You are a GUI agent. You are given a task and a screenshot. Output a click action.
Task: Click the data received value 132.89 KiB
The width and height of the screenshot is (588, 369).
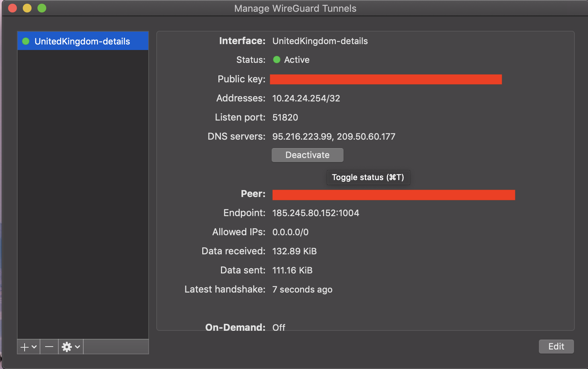click(294, 251)
